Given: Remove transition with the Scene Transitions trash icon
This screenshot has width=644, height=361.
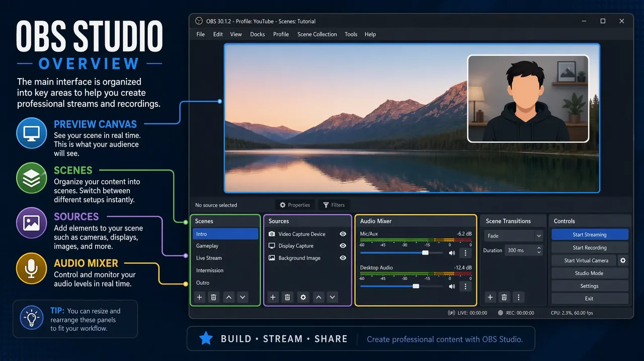Looking at the screenshot, I should pos(504,297).
